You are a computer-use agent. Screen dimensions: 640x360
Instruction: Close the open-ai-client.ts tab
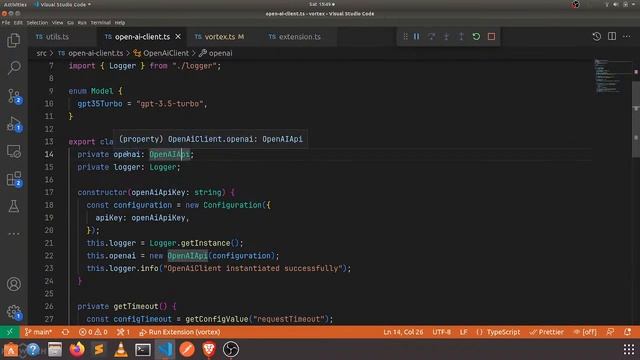178,37
